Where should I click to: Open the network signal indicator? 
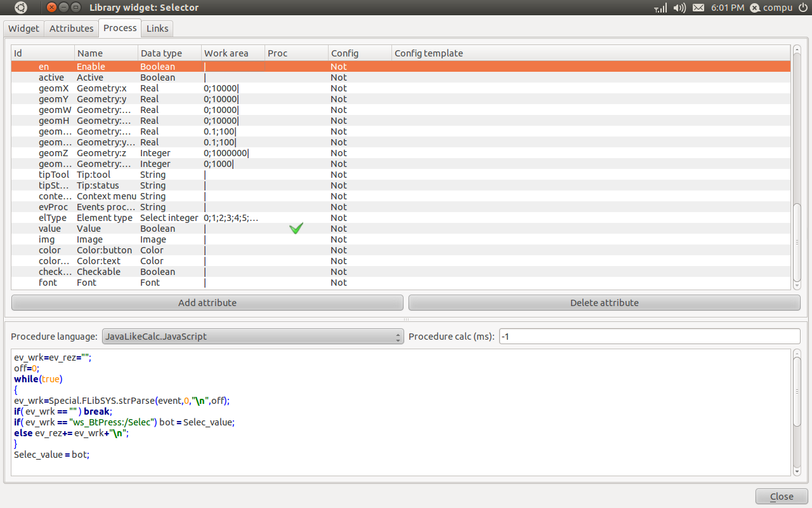pos(660,8)
